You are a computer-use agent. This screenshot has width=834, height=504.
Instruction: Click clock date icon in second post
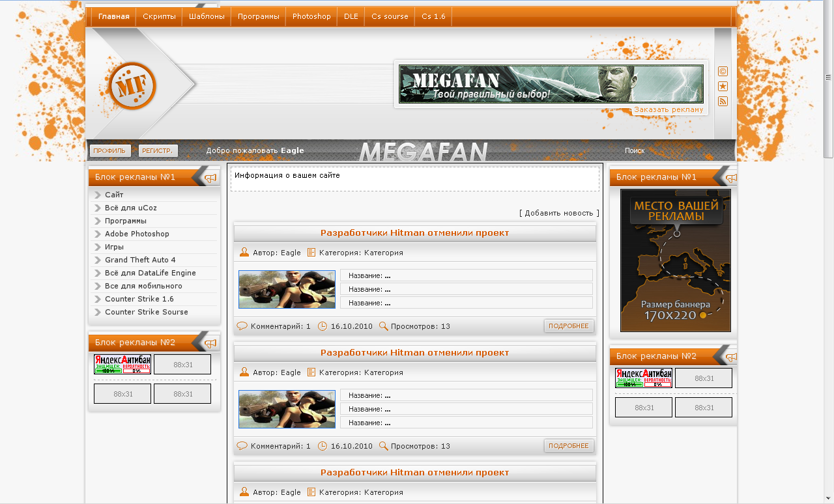coord(323,446)
